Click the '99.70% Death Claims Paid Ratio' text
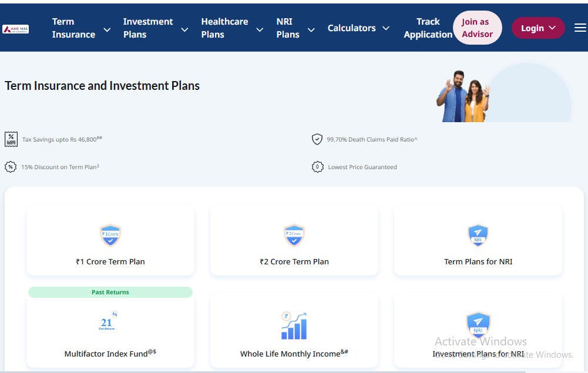Screen dimensions: 588x373 372,139
